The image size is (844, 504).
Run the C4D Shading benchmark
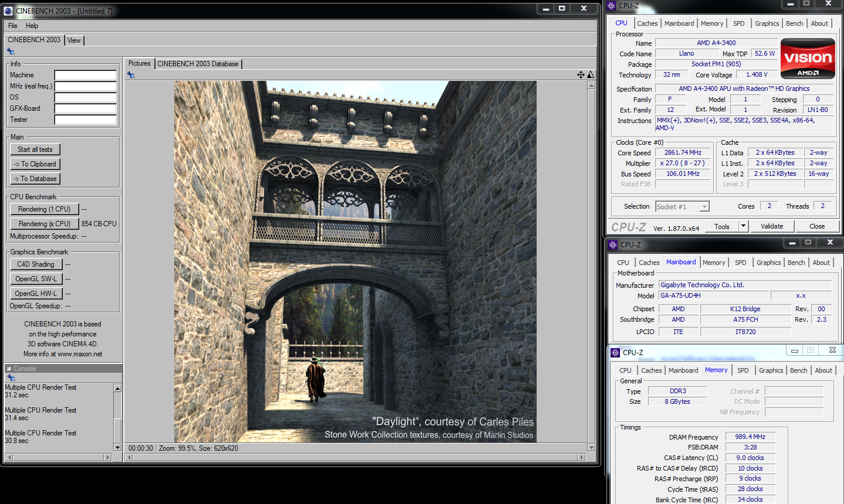(36, 264)
